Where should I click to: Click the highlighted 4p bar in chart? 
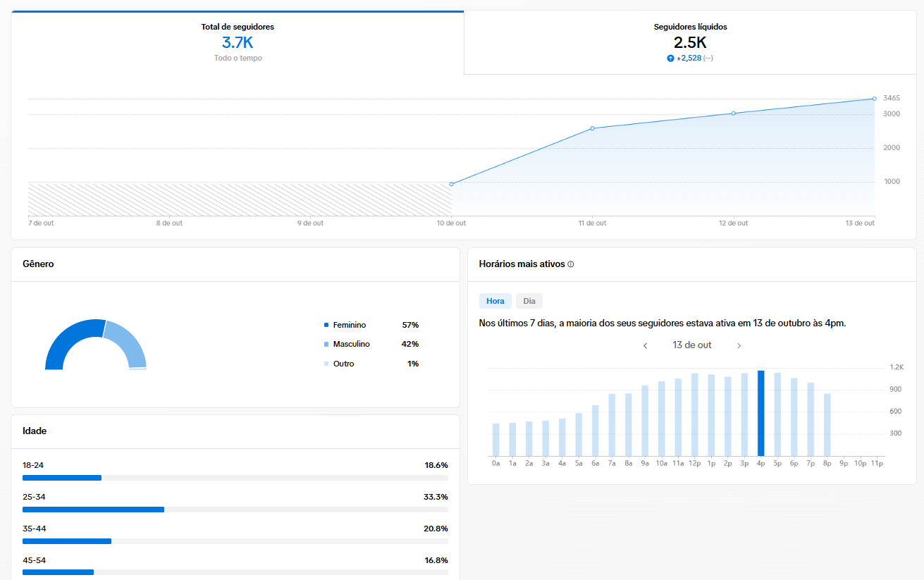pos(760,414)
